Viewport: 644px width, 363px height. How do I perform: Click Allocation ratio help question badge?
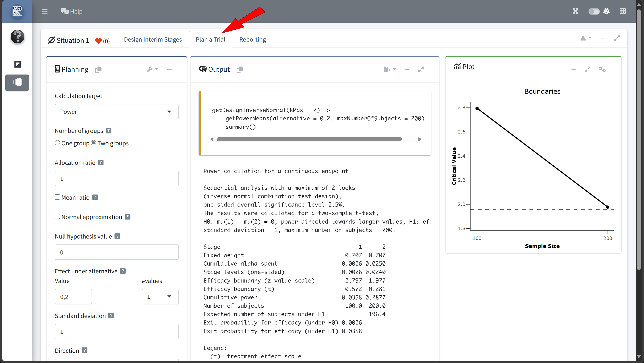(x=101, y=163)
